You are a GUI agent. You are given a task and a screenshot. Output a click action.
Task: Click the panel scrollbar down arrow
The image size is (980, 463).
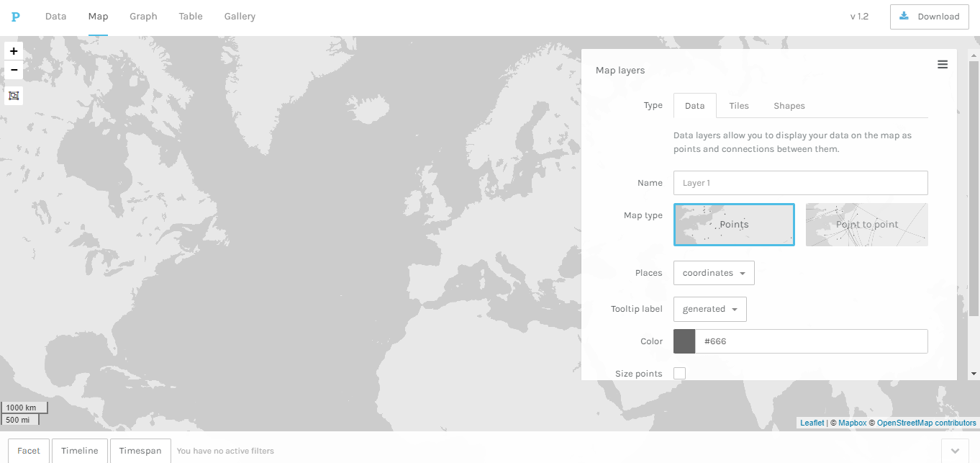click(x=974, y=374)
